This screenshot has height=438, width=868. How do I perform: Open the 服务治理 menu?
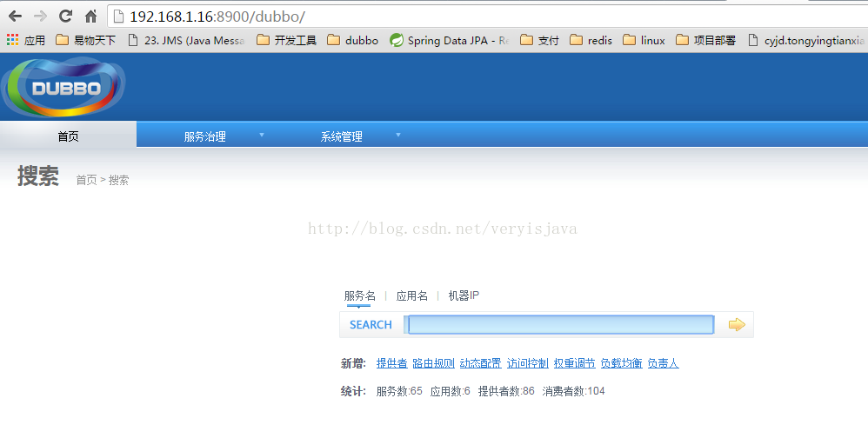click(x=204, y=136)
